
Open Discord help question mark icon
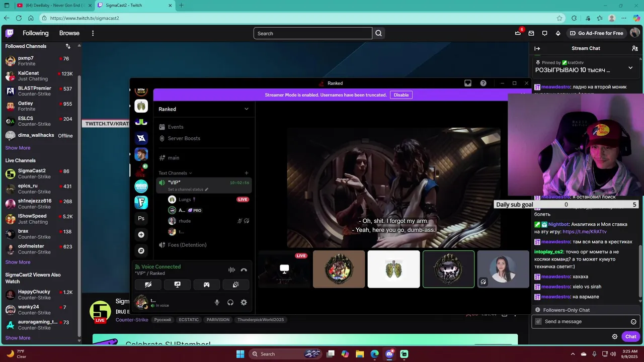(484, 83)
